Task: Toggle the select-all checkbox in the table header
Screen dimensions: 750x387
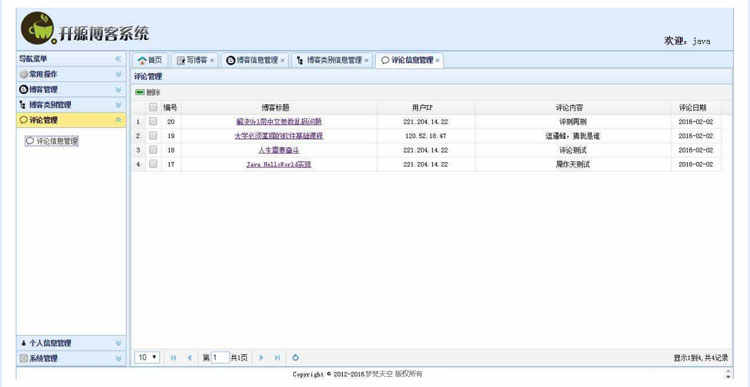Action: [x=153, y=107]
